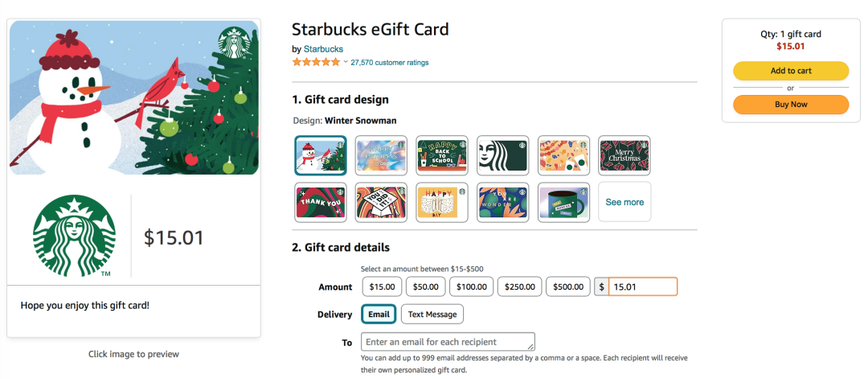This screenshot has height=379, width=868.
Task: Pick the green coffee mug card design
Action: (563, 202)
